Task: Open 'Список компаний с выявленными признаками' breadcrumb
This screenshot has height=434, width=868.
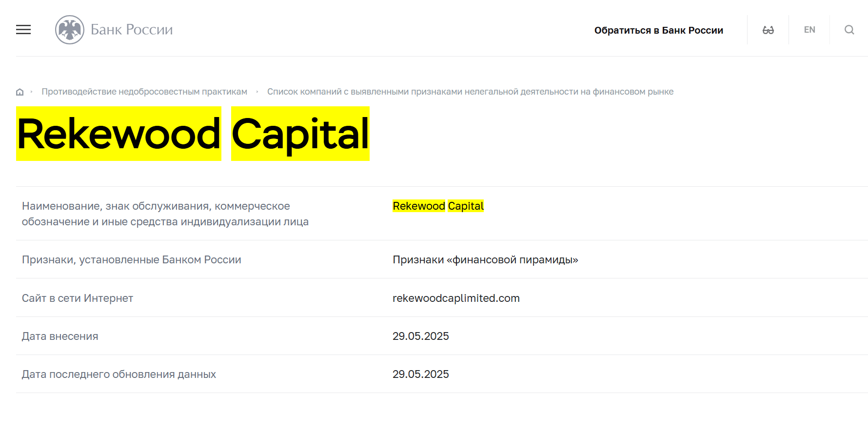Action: (x=470, y=92)
